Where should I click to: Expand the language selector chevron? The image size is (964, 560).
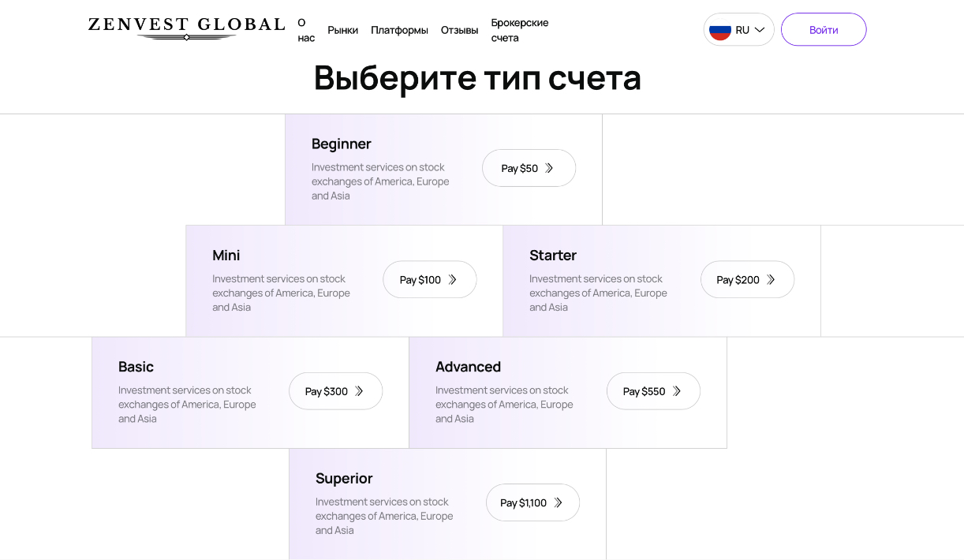point(759,29)
